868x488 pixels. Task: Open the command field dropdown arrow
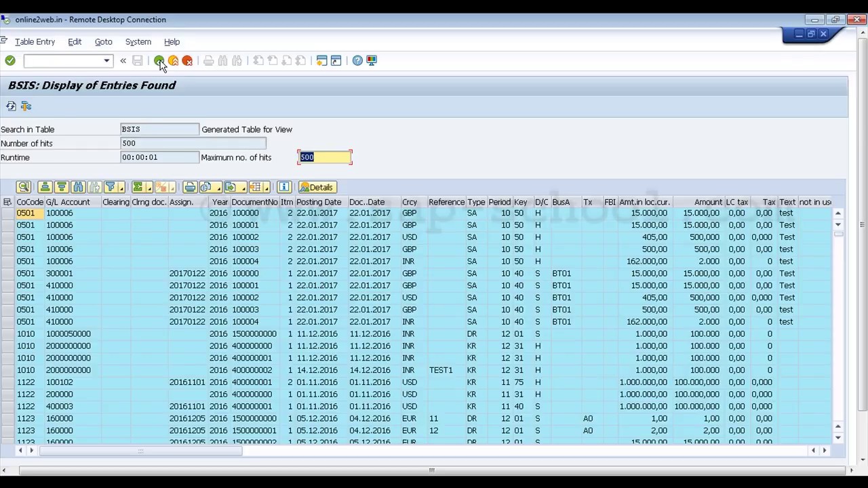coord(106,61)
